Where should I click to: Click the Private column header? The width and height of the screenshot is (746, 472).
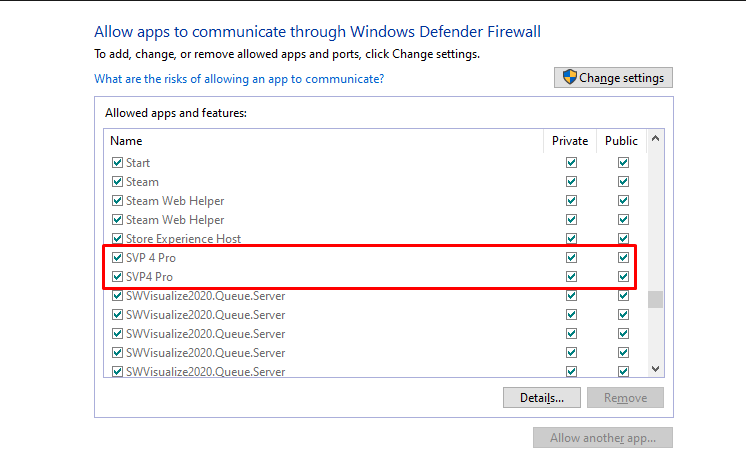click(x=570, y=141)
